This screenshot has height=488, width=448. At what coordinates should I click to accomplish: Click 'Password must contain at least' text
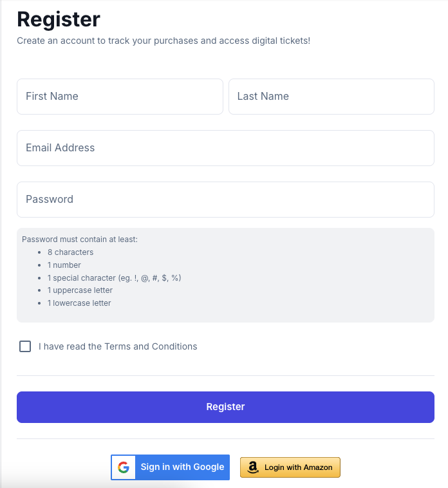(x=80, y=239)
